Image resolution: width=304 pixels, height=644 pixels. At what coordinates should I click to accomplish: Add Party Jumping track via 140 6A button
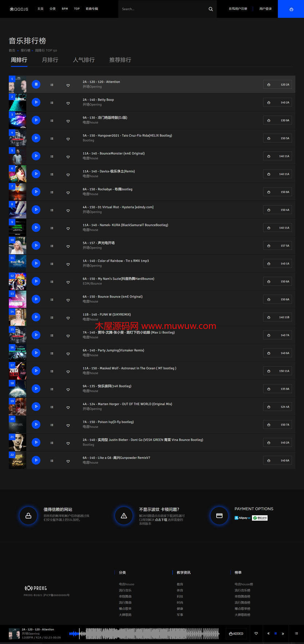[277, 353]
